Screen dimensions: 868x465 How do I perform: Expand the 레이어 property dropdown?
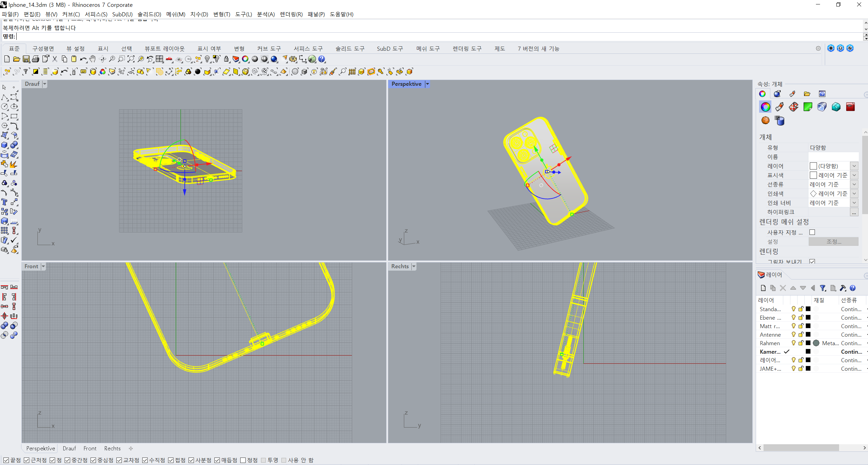pos(854,166)
